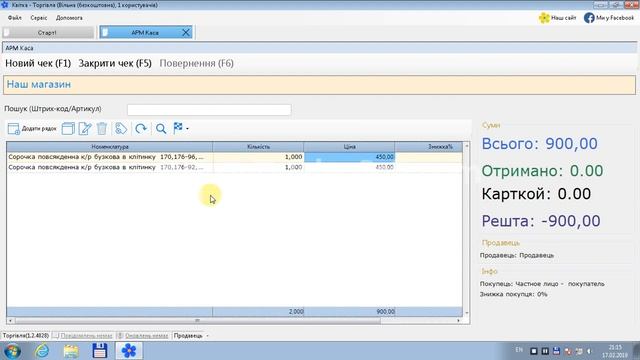Click the 'Кількість' column header
The height and width of the screenshot is (360, 640).
pyautogui.click(x=258, y=147)
